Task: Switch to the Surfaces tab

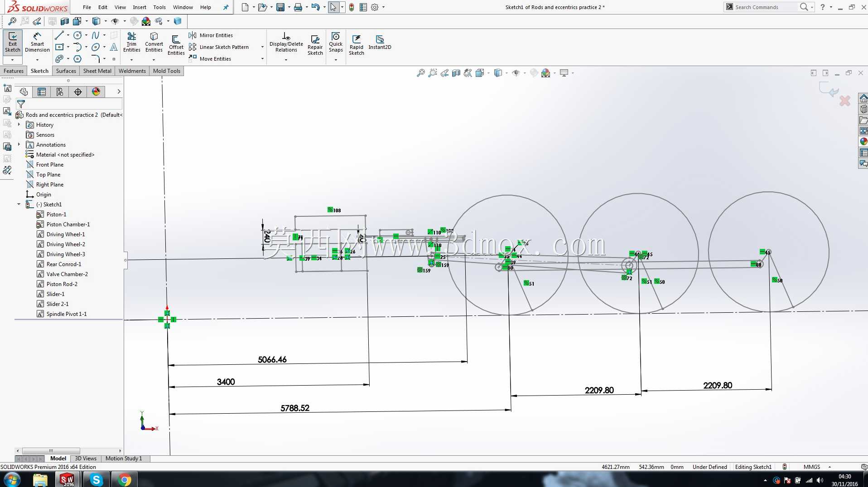Action: pyautogui.click(x=66, y=71)
